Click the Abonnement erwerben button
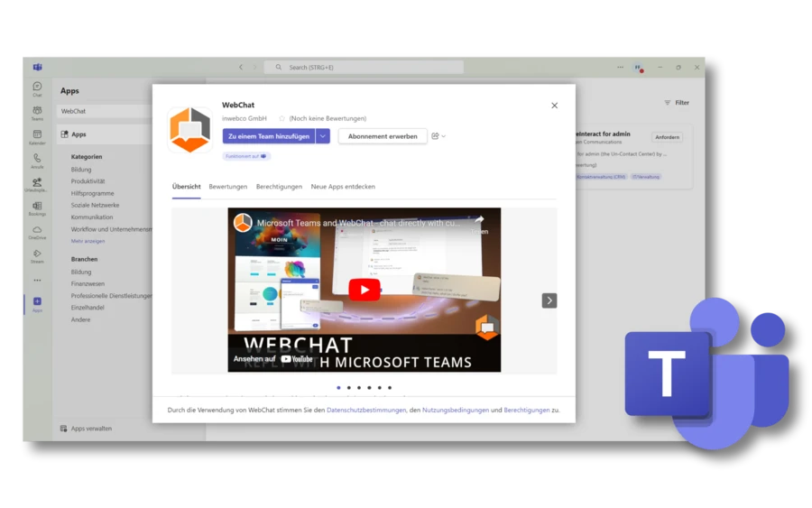812x508 pixels. [x=383, y=136]
